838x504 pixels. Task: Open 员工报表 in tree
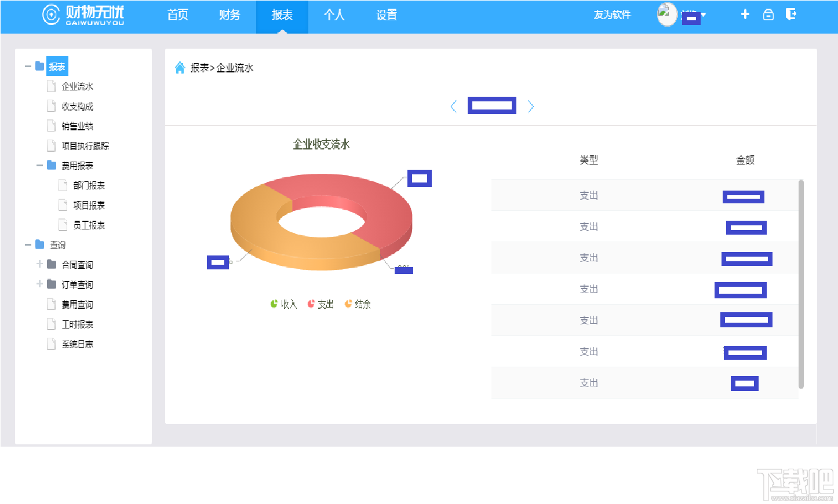click(x=89, y=225)
